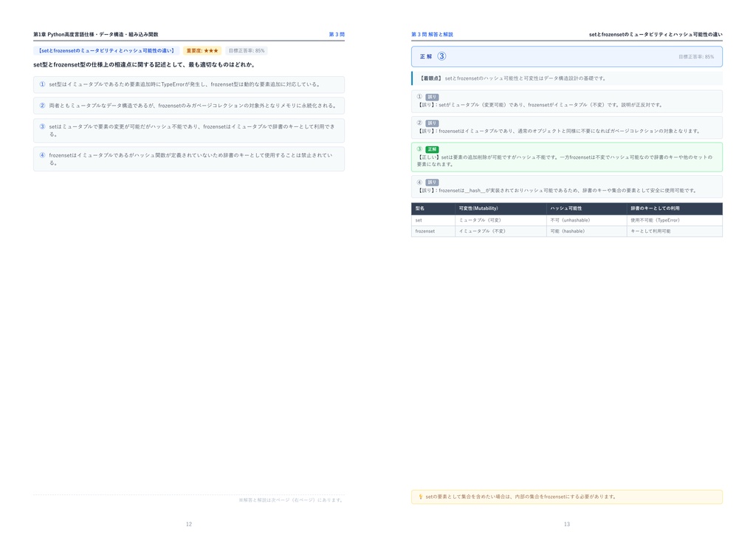Click the 可能（hashable） table cell
756x535 pixels.
[x=586, y=231]
